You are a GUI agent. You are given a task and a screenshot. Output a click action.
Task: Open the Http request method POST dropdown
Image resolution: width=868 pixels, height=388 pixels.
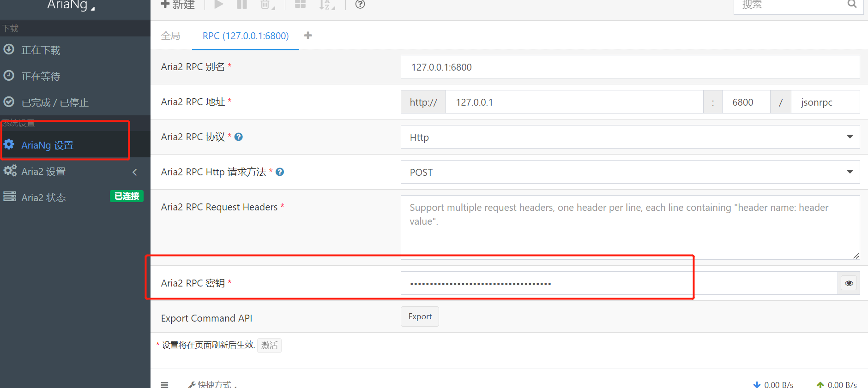point(630,172)
